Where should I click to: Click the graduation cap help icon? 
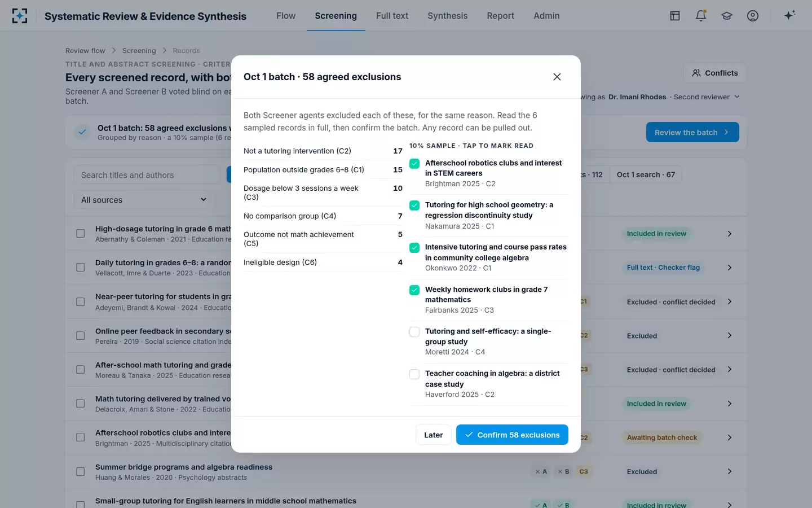coord(727,16)
